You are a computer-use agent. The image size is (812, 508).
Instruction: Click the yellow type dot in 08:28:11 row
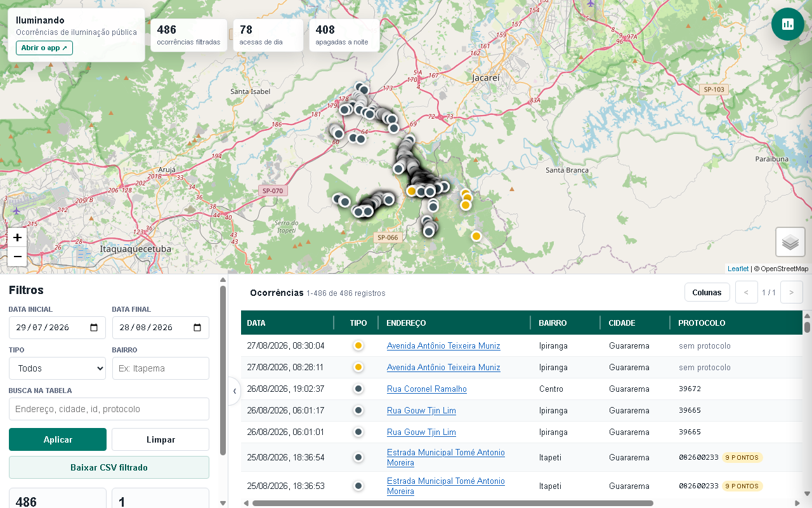click(358, 367)
